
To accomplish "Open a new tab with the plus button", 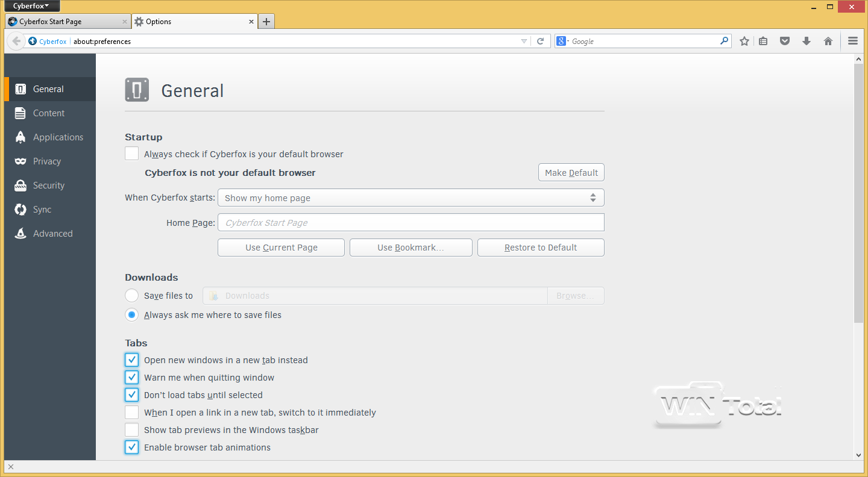I will pyautogui.click(x=266, y=22).
